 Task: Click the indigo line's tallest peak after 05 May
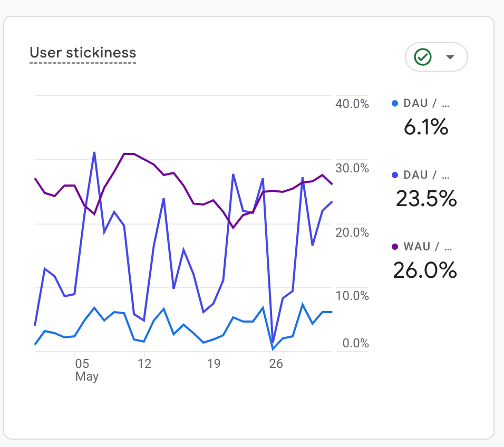point(94,153)
